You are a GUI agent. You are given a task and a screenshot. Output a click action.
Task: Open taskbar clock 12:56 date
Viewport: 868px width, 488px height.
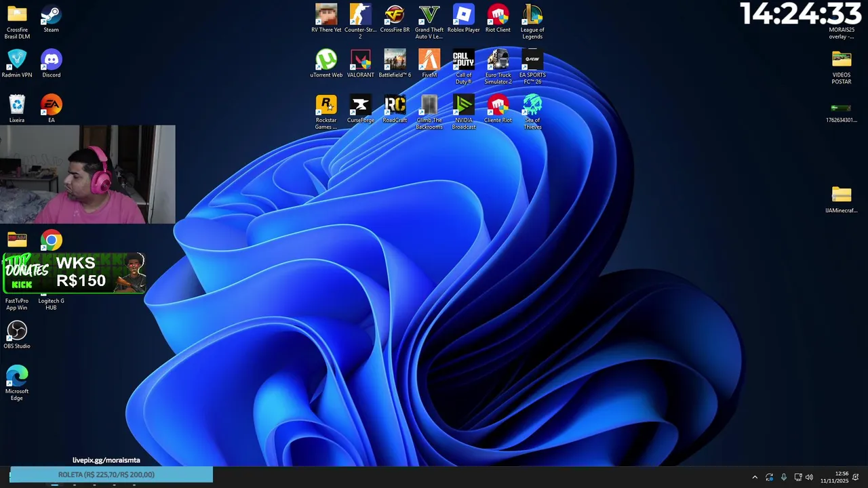pyautogui.click(x=835, y=477)
